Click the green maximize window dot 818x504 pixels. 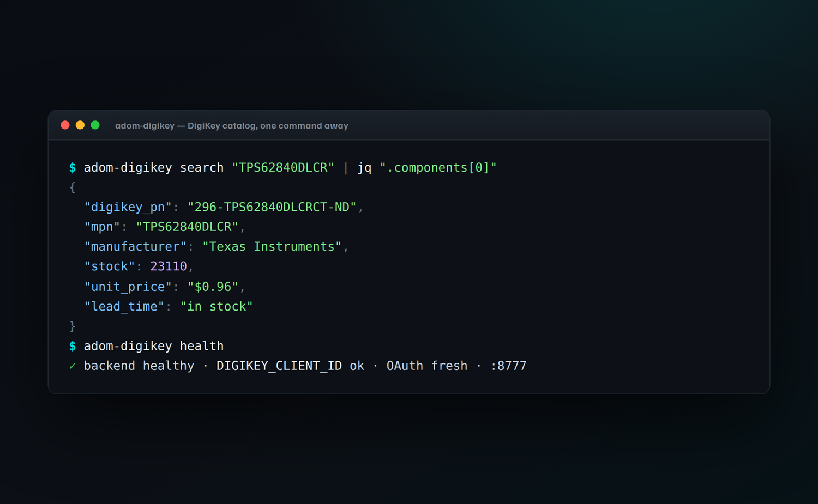coord(95,125)
